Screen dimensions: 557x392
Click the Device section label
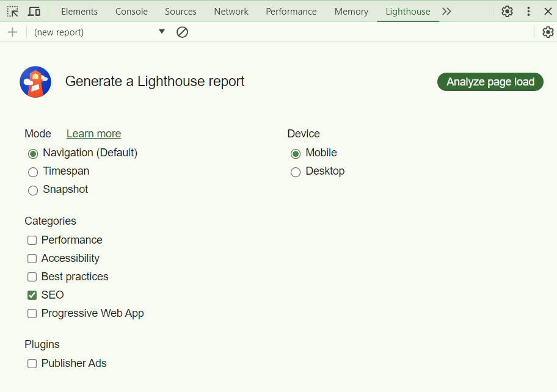click(x=304, y=134)
